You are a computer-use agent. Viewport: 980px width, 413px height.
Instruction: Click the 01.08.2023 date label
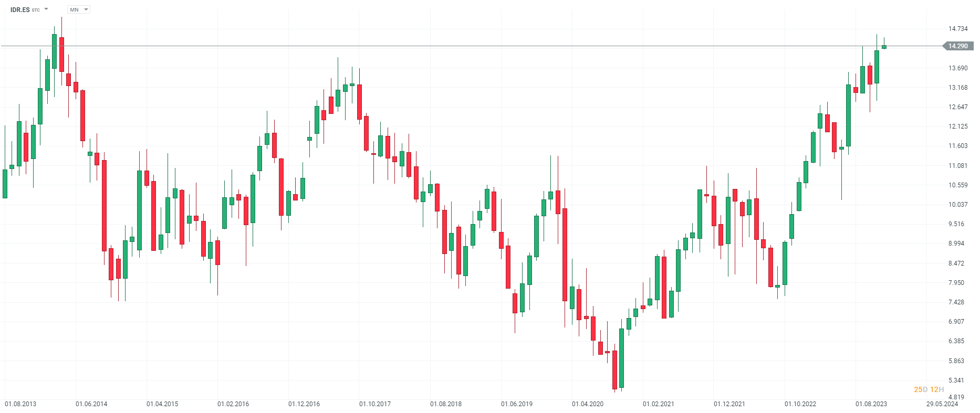(x=871, y=404)
